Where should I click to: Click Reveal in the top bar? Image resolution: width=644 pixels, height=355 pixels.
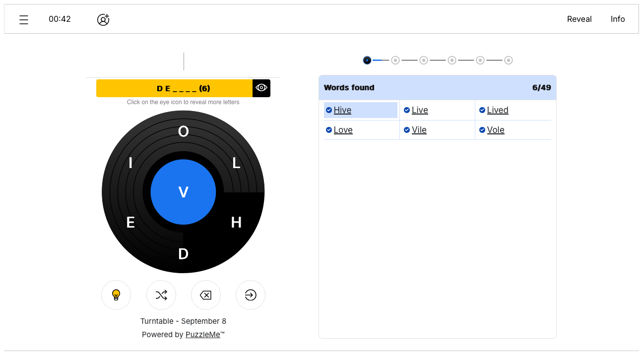[580, 19]
